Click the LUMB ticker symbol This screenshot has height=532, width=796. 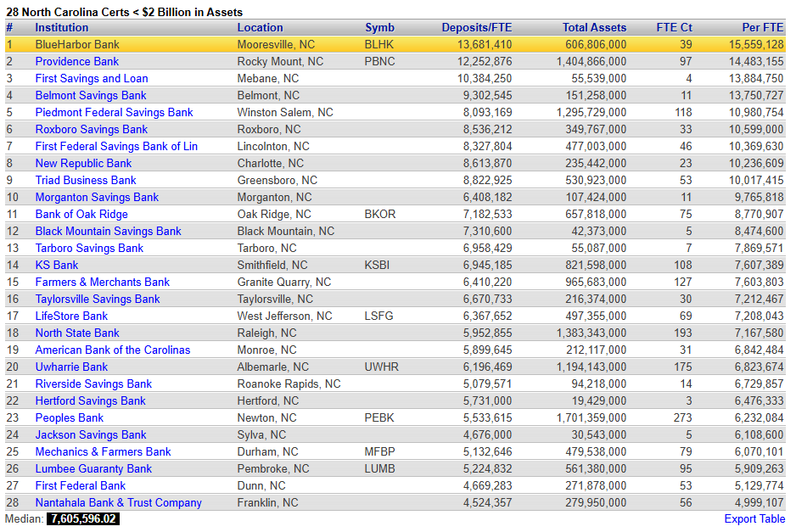379,469
